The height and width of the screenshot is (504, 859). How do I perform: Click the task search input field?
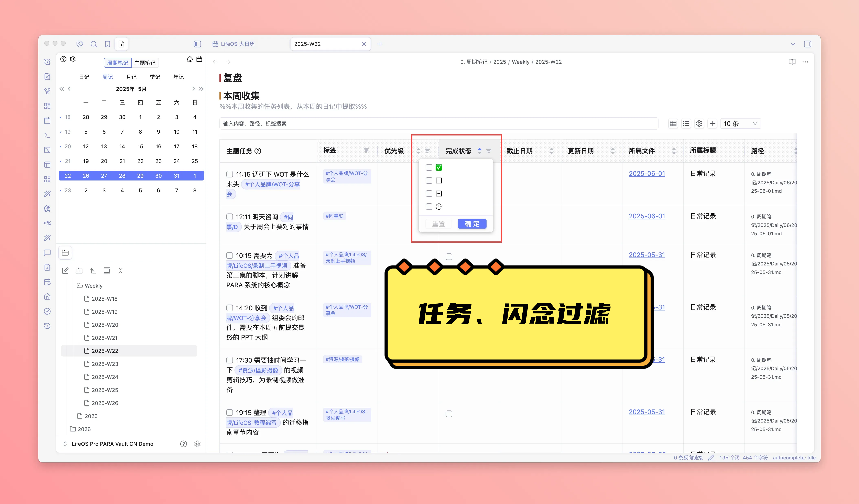point(438,124)
